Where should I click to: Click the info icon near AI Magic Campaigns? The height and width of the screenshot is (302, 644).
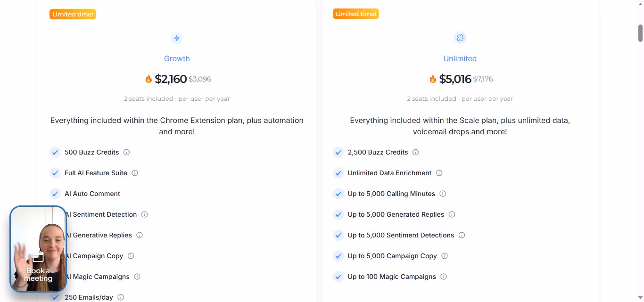tap(136, 277)
